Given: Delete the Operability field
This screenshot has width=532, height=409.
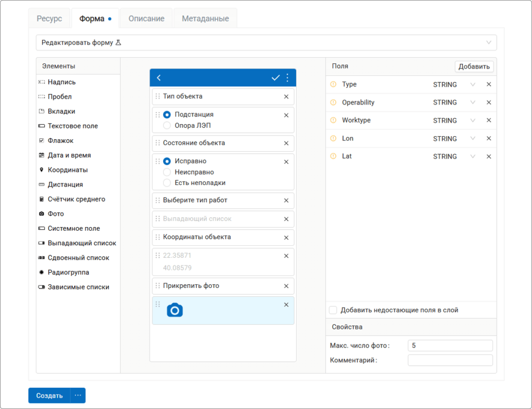Looking at the screenshot, I should 489,102.
